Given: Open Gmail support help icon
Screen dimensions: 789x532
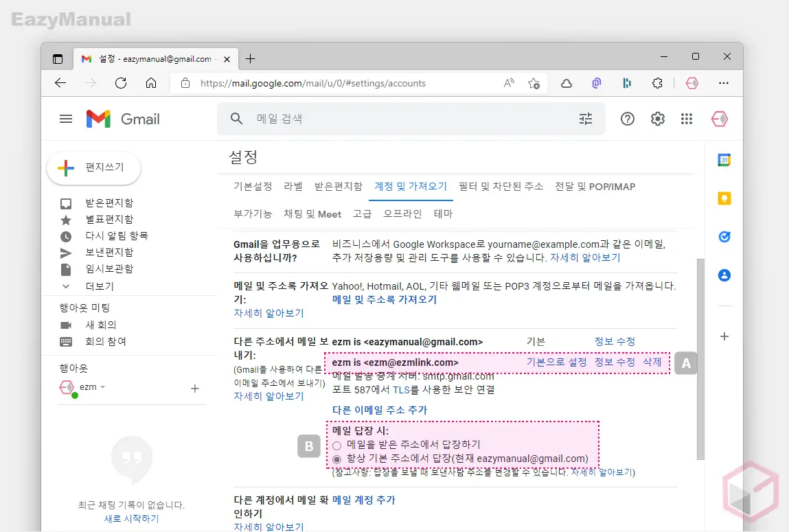Looking at the screenshot, I should coord(628,119).
